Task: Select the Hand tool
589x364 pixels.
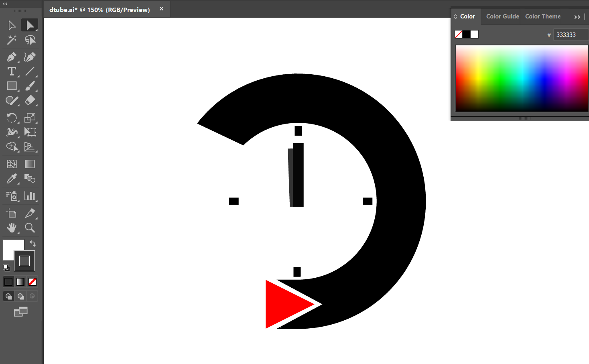Action: point(12,228)
